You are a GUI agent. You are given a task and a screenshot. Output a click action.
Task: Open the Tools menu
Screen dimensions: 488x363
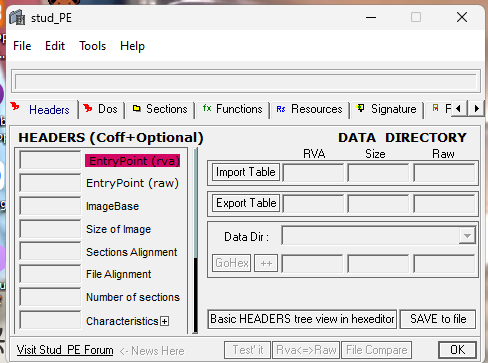(x=92, y=46)
